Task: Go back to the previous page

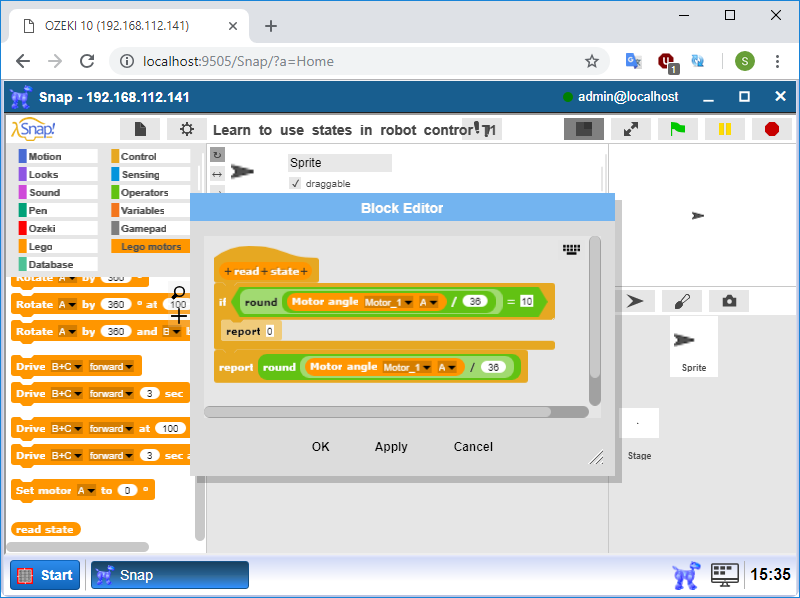Action: [23, 61]
